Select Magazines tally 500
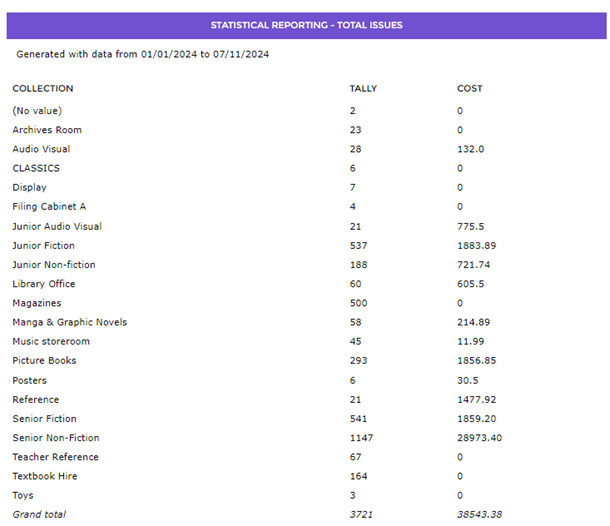 pyautogui.click(x=358, y=303)
